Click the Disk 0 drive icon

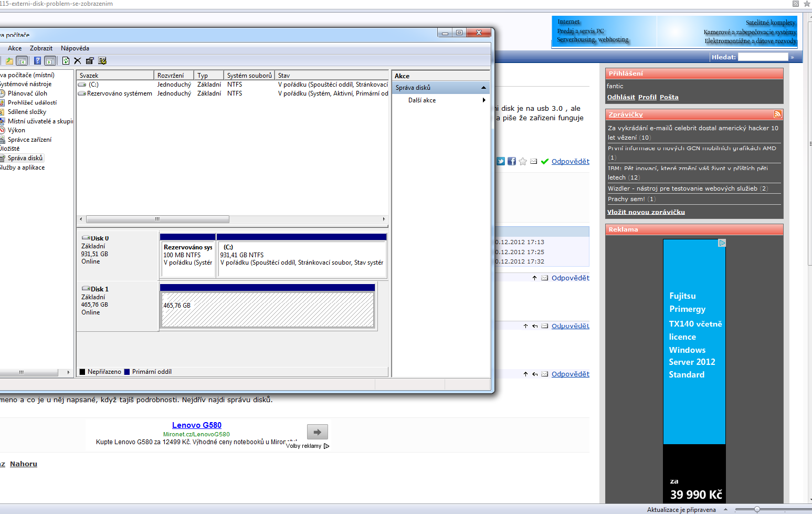(86, 238)
